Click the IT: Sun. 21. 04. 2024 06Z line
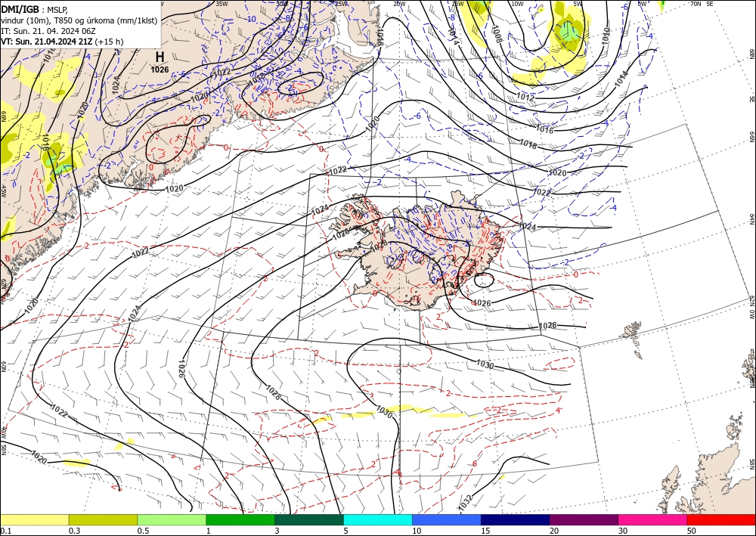 tap(48, 31)
